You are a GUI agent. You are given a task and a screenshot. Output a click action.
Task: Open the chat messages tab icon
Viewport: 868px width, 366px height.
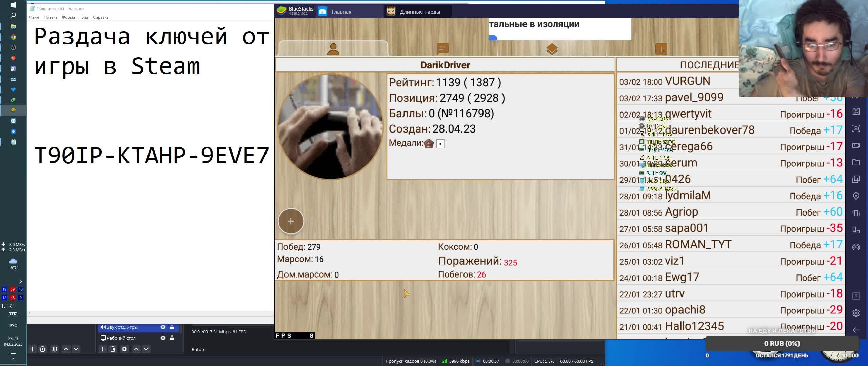click(442, 49)
